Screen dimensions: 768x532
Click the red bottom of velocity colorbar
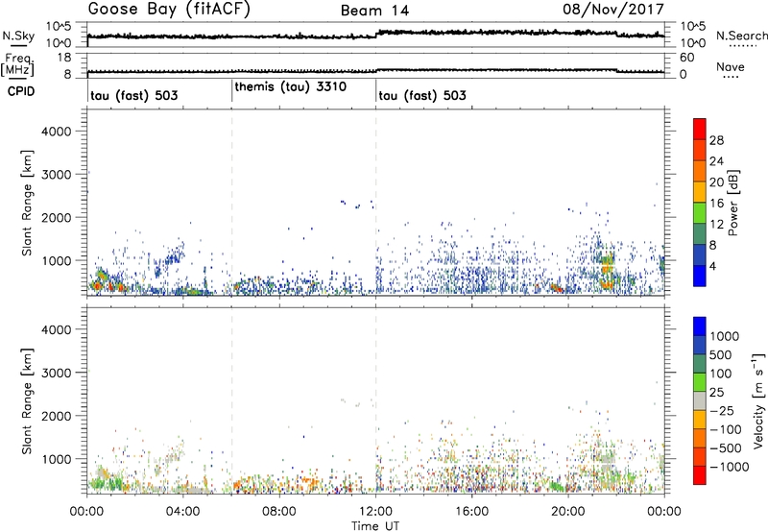[x=700, y=477]
